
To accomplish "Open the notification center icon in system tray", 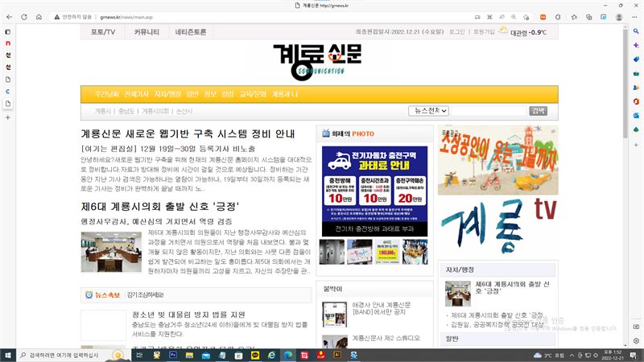I will (634, 356).
